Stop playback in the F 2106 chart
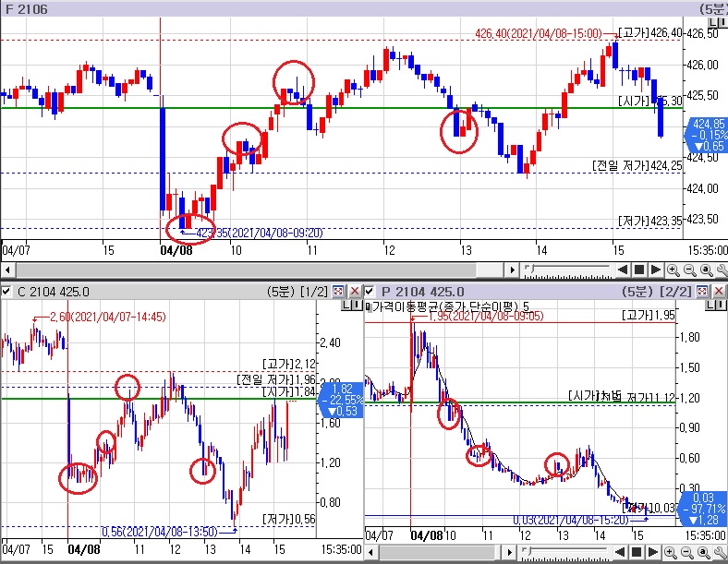Image resolution: width=728 pixels, height=564 pixels. click(x=639, y=270)
